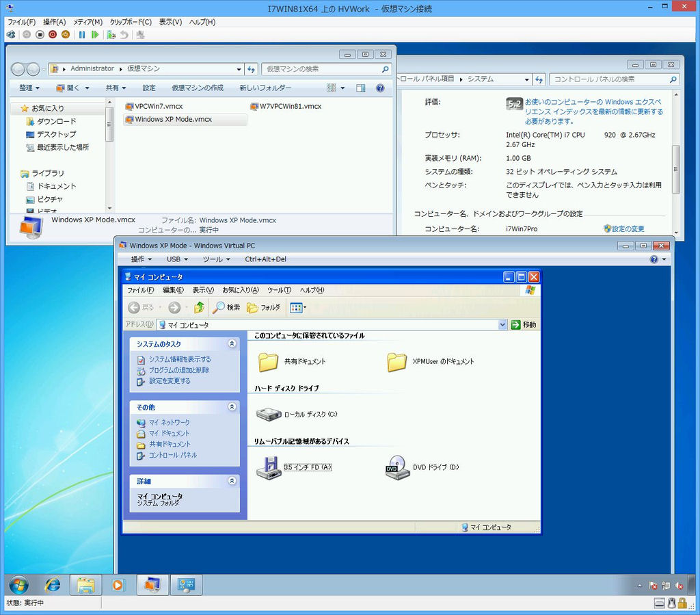Click the Windows 7 Start orb
The height and width of the screenshot is (615, 700).
(x=18, y=585)
